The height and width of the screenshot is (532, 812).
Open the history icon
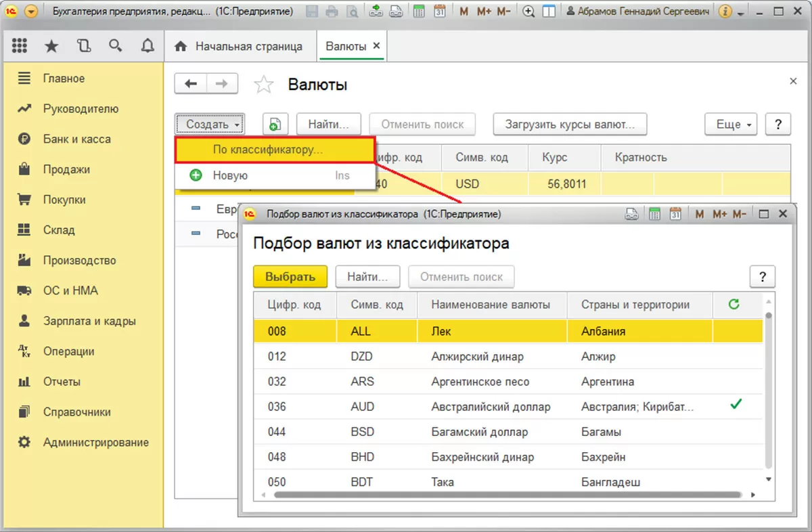pyautogui.click(x=84, y=46)
